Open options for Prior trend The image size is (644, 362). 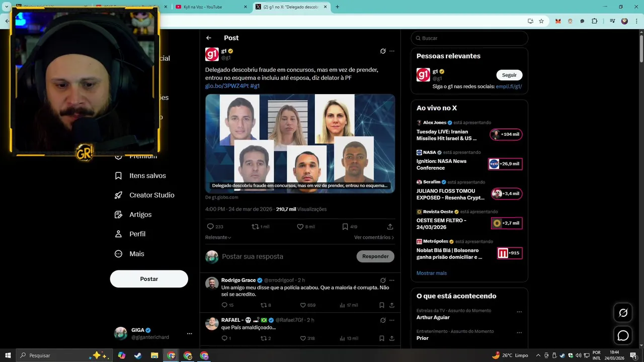pyautogui.click(x=519, y=332)
